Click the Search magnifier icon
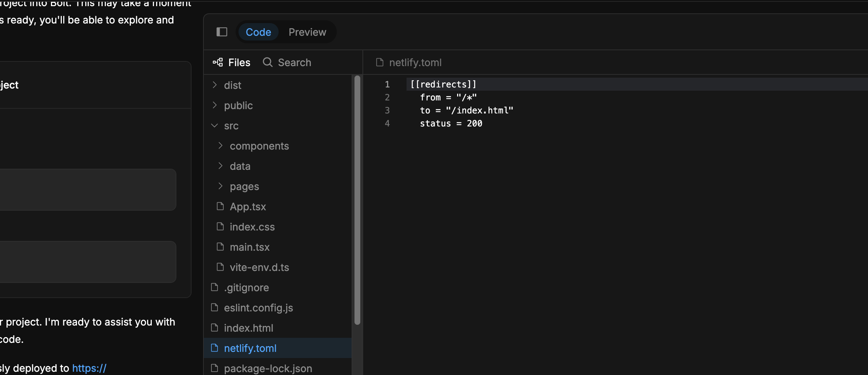The width and height of the screenshot is (868, 375). (267, 62)
